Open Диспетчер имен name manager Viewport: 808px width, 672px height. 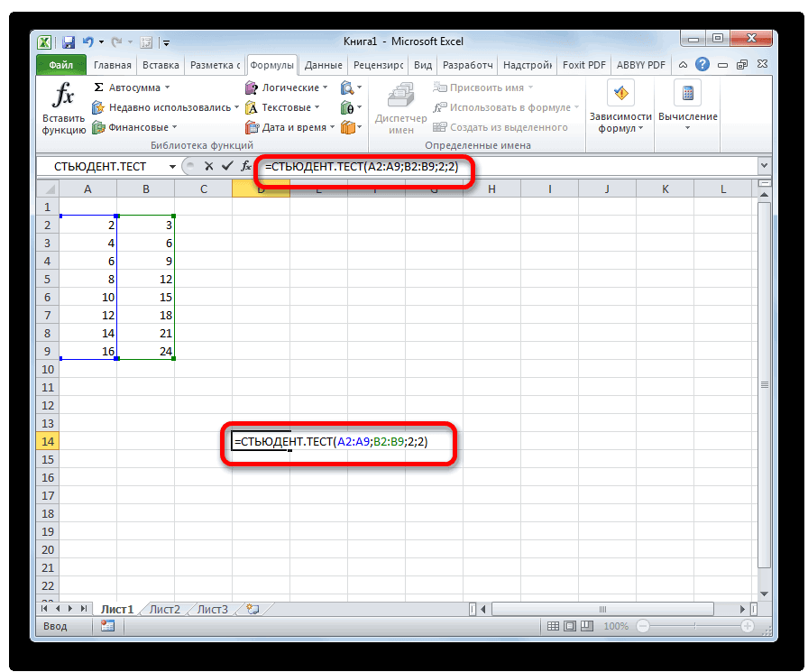pyautogui.click(x=401, y=108)
